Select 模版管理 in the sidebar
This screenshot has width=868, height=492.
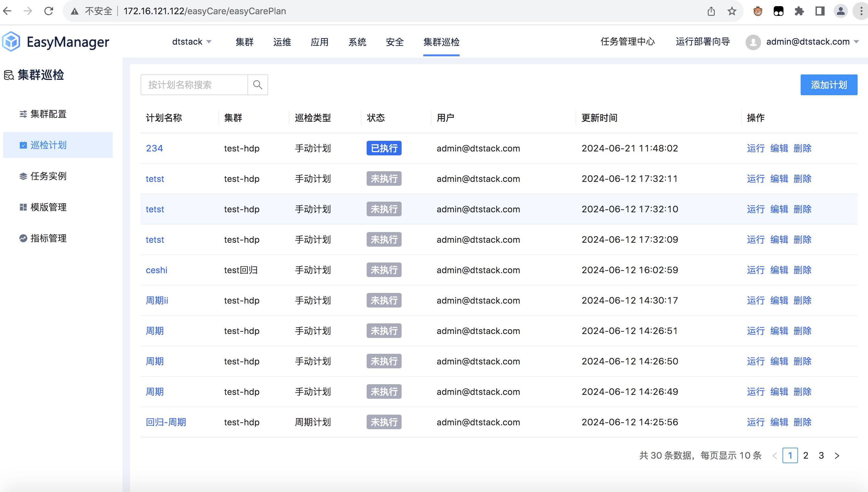(58, 207)
